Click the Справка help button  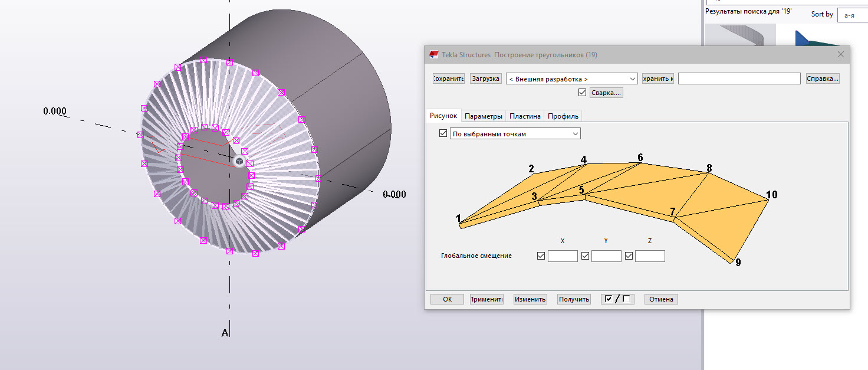click(822, 78)
